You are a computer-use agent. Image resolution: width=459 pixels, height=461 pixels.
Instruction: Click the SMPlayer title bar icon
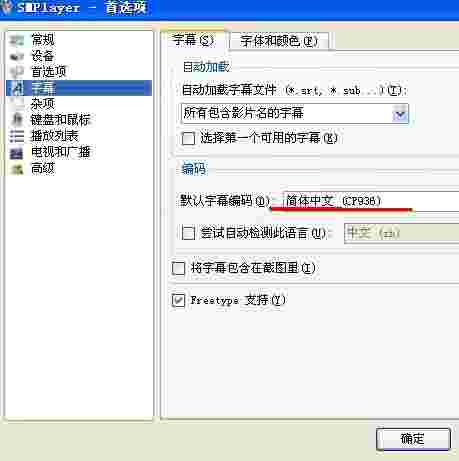pos(7,7)
